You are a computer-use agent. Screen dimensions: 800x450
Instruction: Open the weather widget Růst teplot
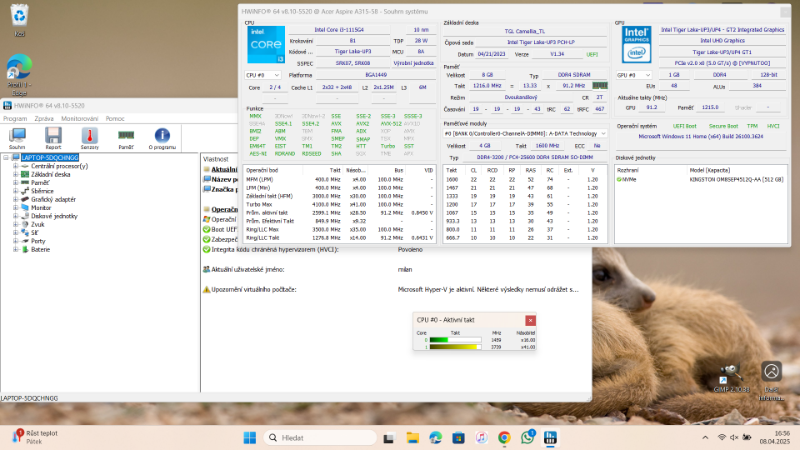click(x=35, y=437)
